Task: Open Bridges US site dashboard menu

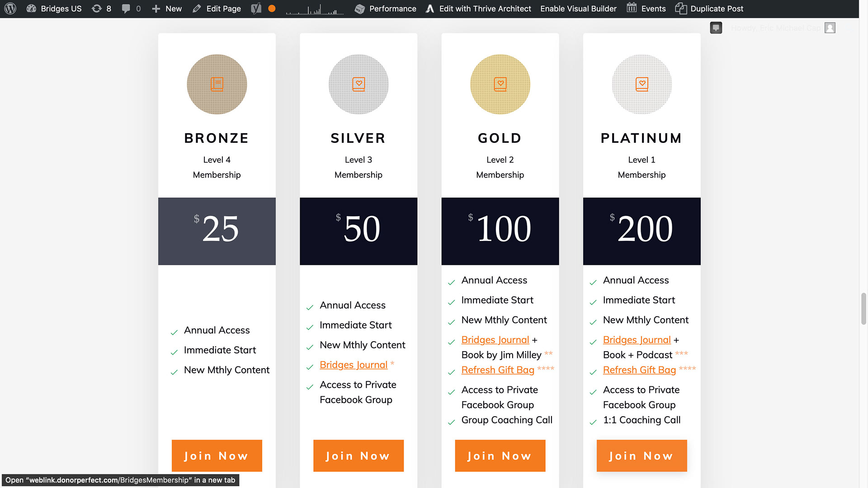Action: (x=54, y=9)
